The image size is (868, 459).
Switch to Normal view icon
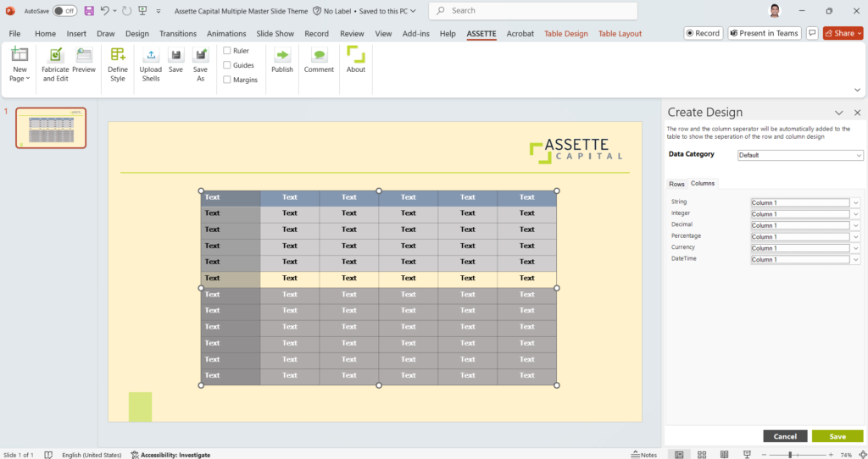coord(679,455)
